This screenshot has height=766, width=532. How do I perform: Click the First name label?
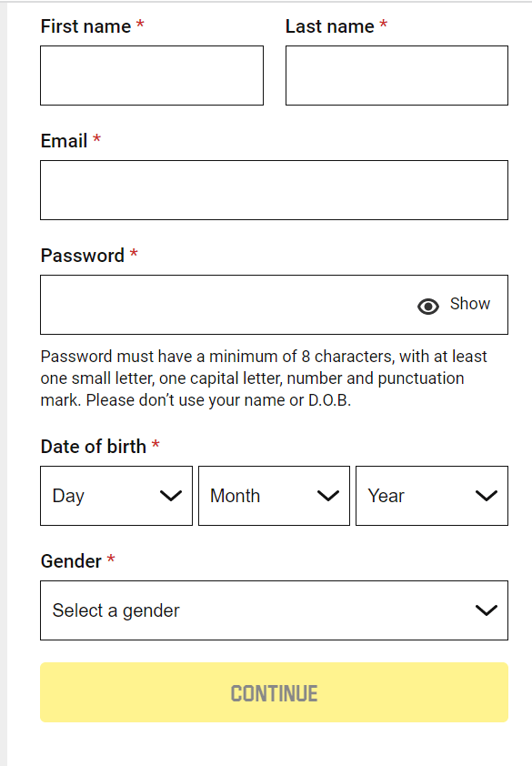[86, 26]
